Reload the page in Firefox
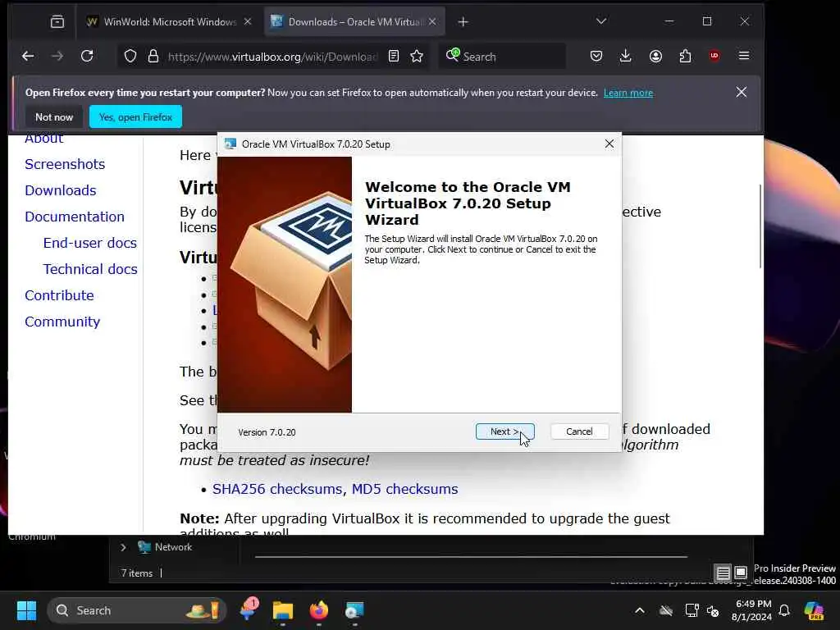Screen dimensions: 840x630 coord(87,57)
